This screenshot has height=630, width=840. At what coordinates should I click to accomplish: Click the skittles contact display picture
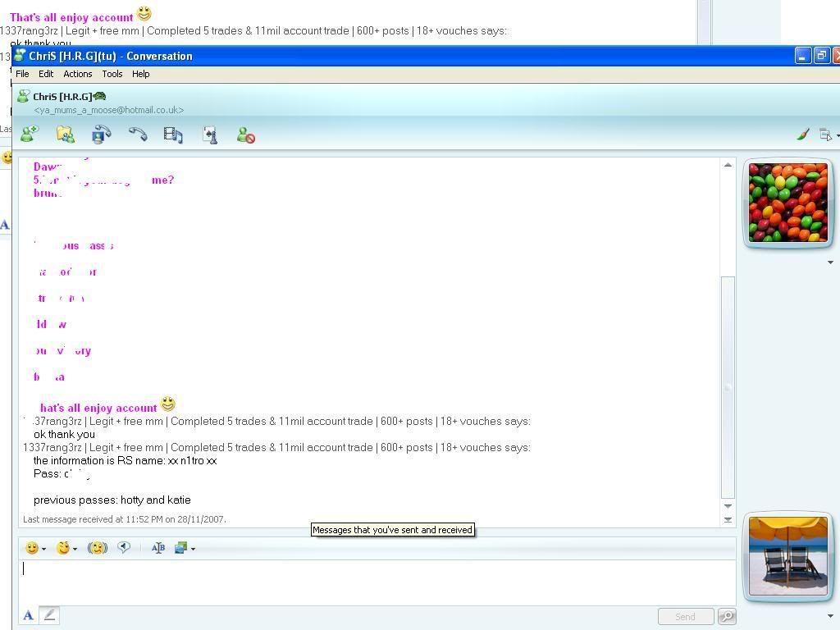tap(787, 203)
